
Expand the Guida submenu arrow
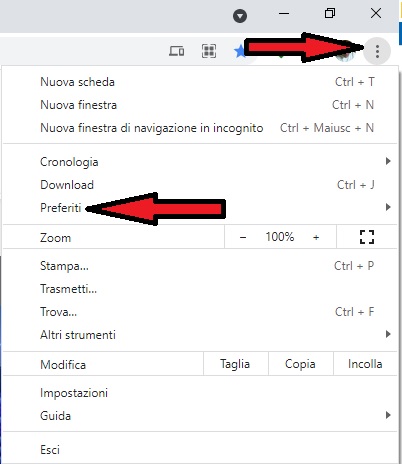point(388,415)
